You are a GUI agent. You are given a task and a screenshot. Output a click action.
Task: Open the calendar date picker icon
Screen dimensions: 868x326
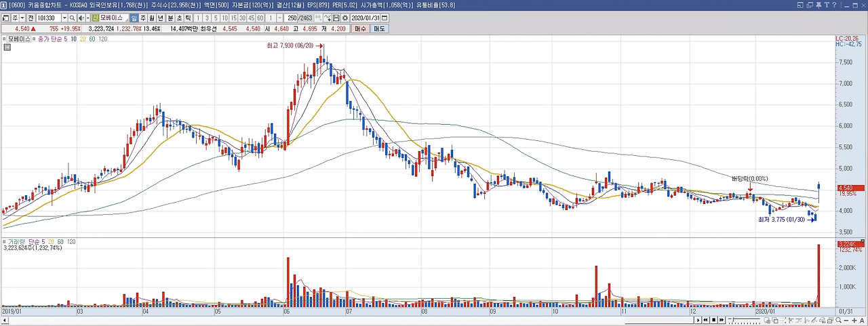[x=384, y=18]
